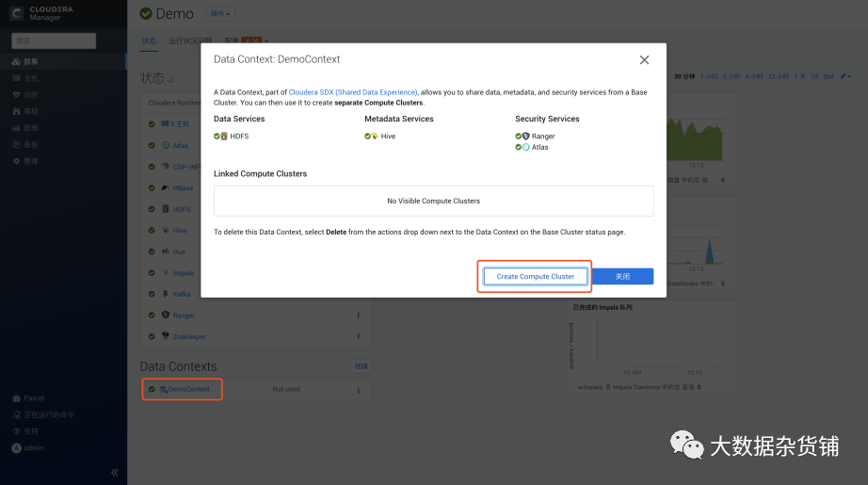This screenshot has width=868, height=485.
Task: Click the Hive icon under Metadata Services
Action: tap(375, 137)
